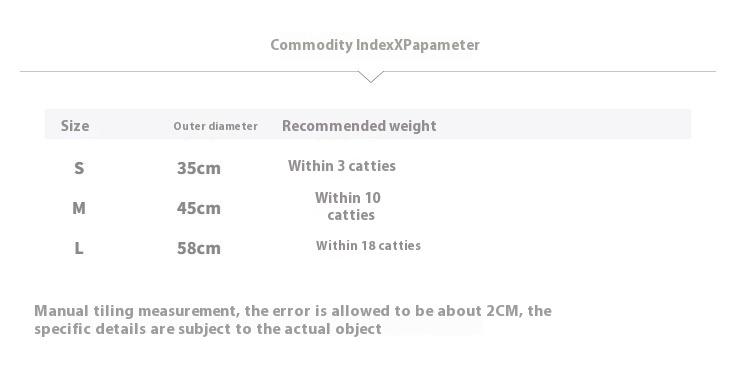Click the 2CM error tolerance text
Image resolution: width=750 pixels, height=389 pixels.
[x=503, y=311]
